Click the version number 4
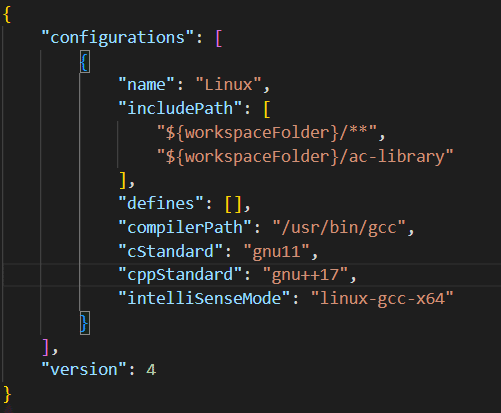The image size is (501, 413). pos(151,370)
